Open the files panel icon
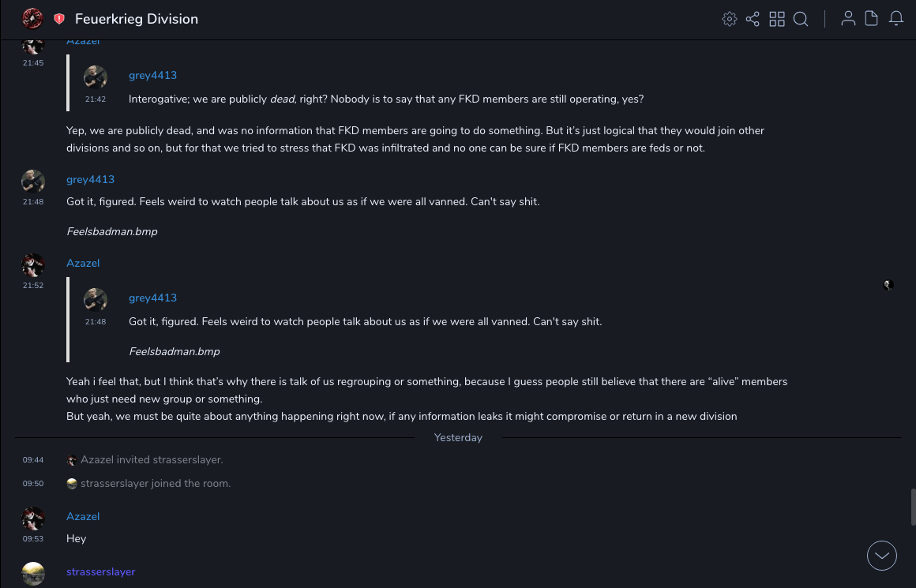 pos(872,19)
